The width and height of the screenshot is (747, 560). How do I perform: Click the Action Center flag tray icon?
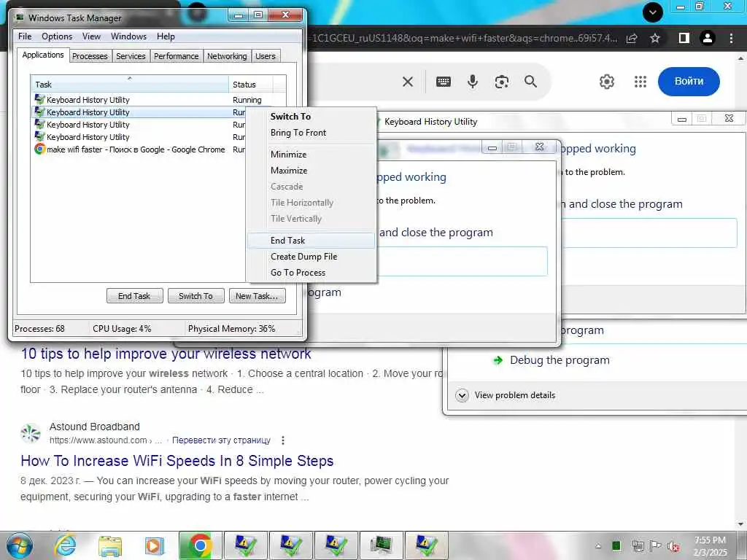click(656, 546)
